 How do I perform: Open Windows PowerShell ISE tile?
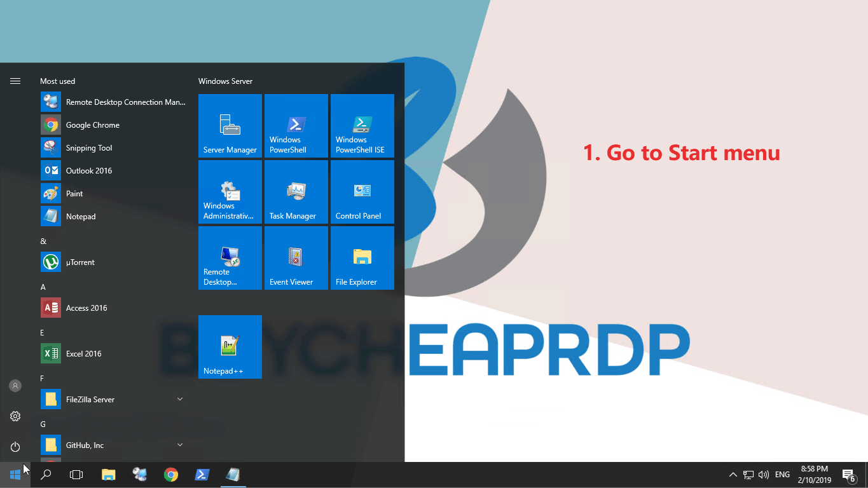362,126
